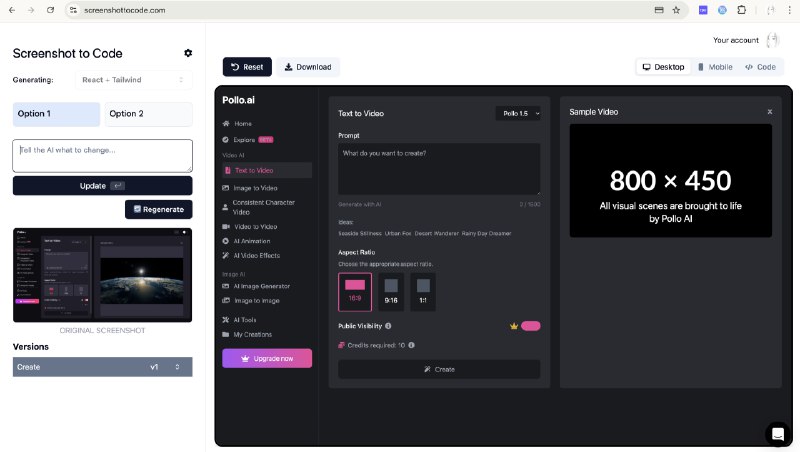Expand the Create v1 version selector

tap(103, 367)
